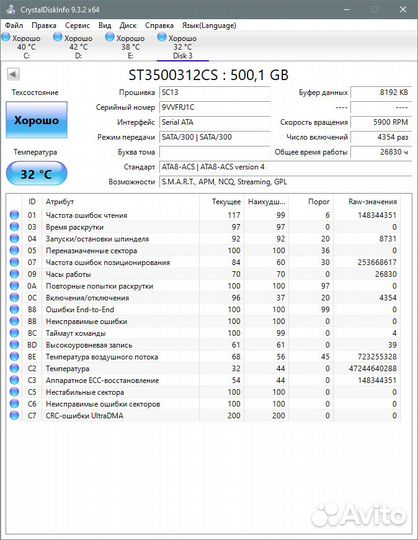Click status icon for attribute 01
This screenshot has width=418, height=540.
[x=14, y=215]
